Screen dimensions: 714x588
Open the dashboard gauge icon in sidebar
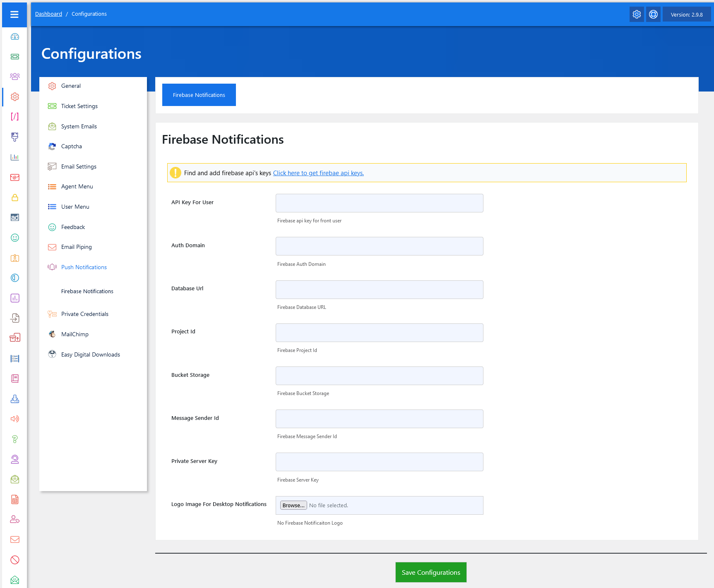[15, 36]
